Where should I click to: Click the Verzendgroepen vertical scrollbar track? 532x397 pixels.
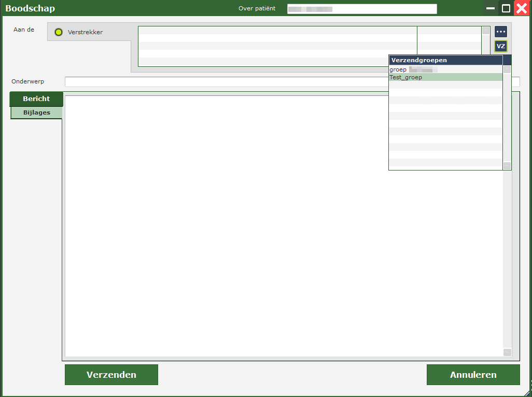tap(507, 118)
